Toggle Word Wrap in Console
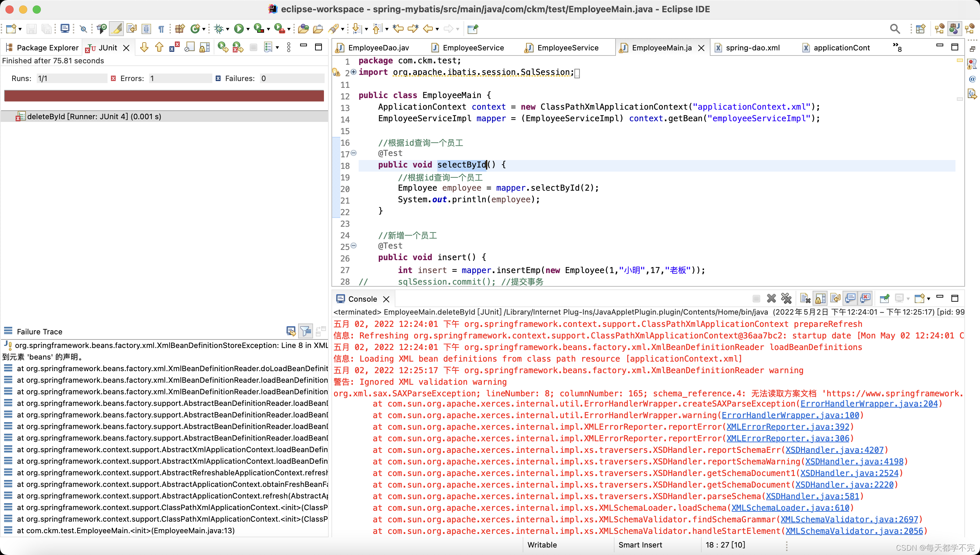Screen dimensions: 980x555 click(x=835, y=299)
